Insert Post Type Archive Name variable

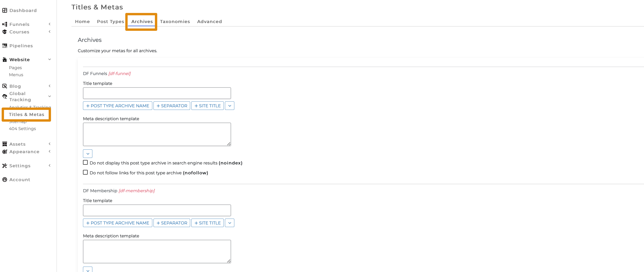[118, 106]
